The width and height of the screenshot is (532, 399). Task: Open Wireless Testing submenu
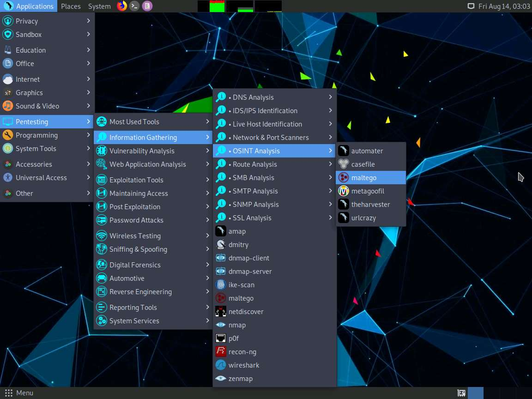click(153, 236)
